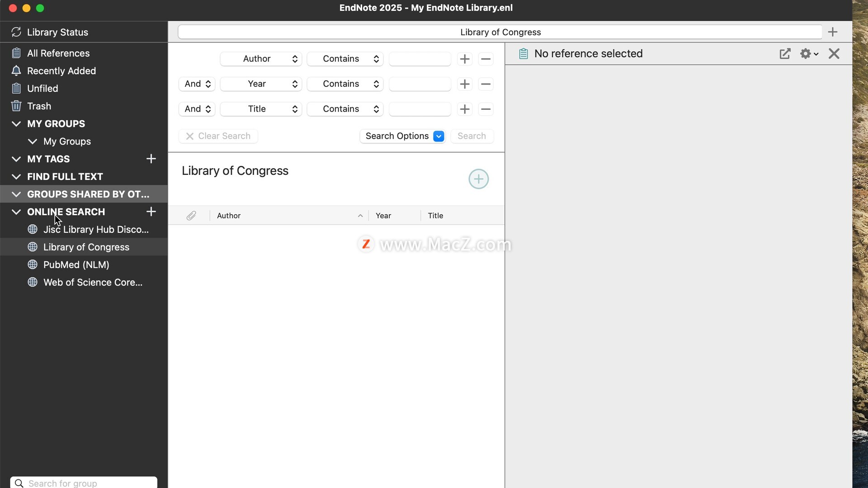Image resolution: width=868 pixels, height=488 pixels.
Task: Click the Clear Search button
Action: [218, 136]
